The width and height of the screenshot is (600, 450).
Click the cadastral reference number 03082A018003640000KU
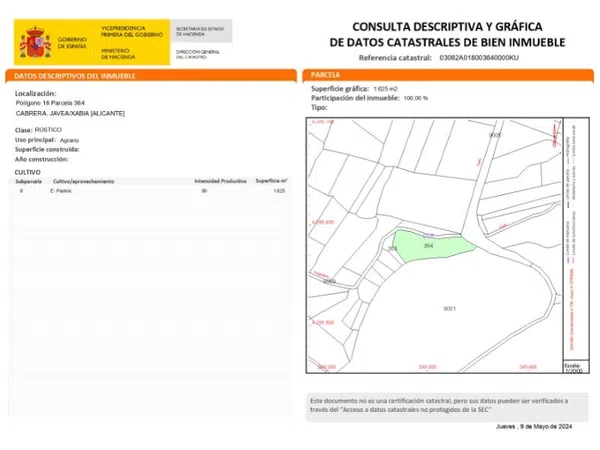[x=478, y=59]
